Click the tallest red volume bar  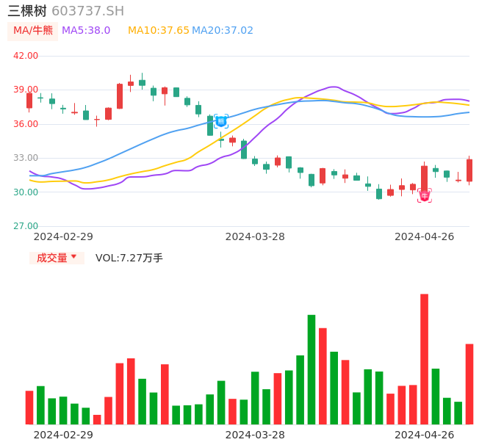coord(425,358)
